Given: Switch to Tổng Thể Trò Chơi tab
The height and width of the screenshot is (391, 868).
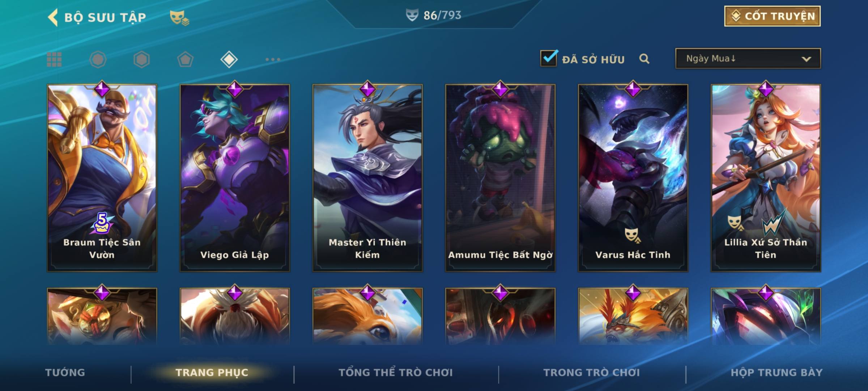Looking at the screenshot, I should (x=396, y=373).
